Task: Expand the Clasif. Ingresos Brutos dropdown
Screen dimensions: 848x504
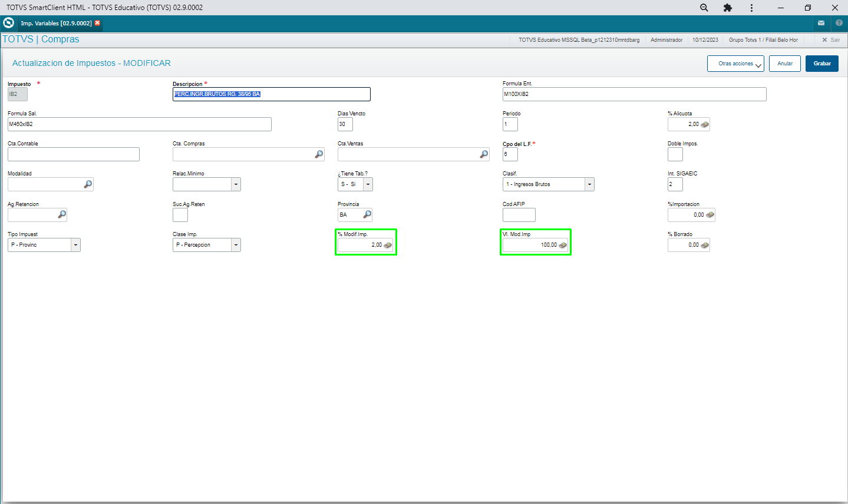Action: click(589, 184)
